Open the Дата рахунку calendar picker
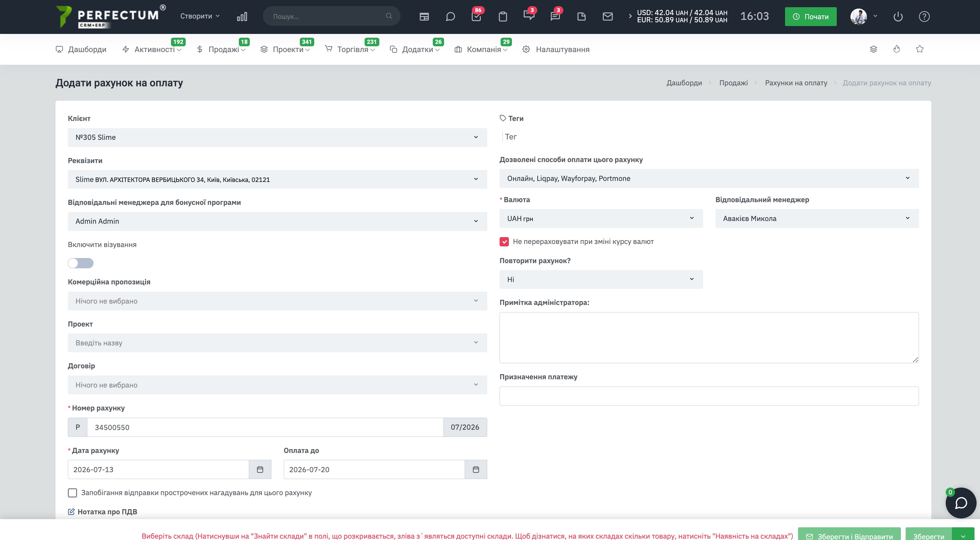The image size is (980, 540). tap(260, 470)
